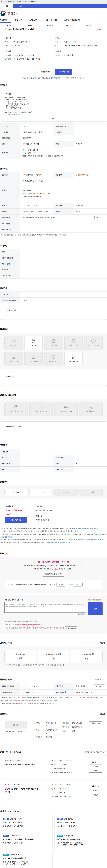Viewport: 107px width, 868px height.
Task: Click the 필기 selection method box
Action: (x=66, y=492)
